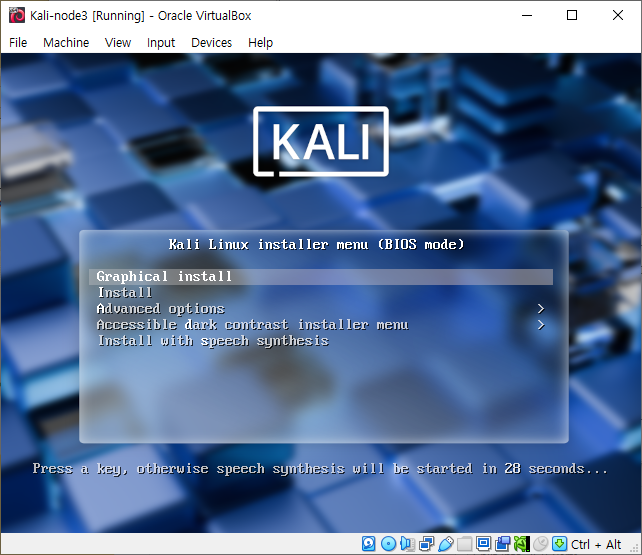Select Accessible dark contrast installer menu

[321, 325]
